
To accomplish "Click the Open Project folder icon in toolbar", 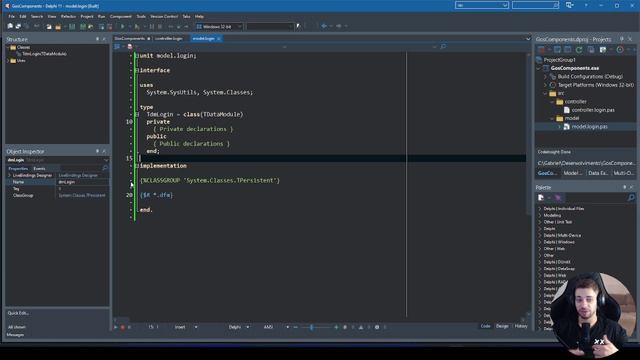I will pyautogui.click(x=58, y=27).
